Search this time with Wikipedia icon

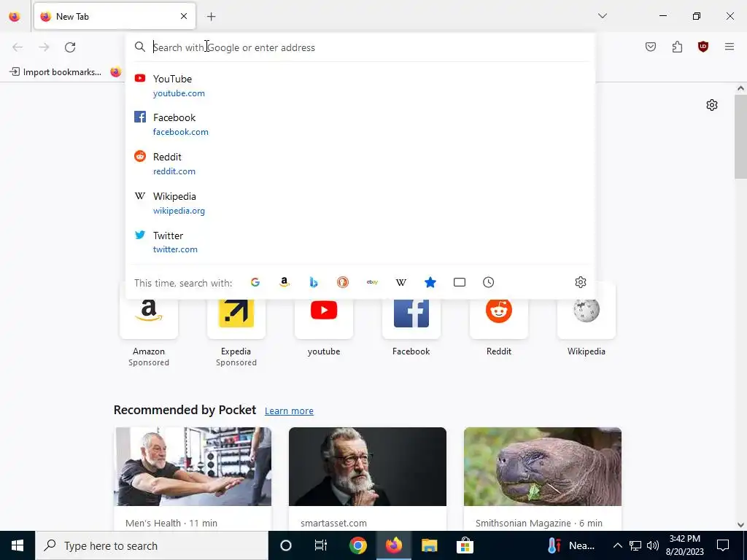(x=401, y=282)
